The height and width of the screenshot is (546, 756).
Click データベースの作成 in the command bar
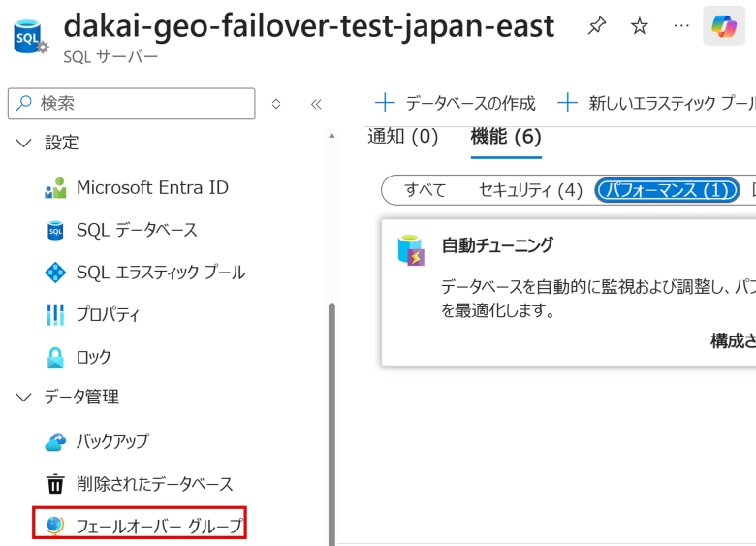pos(456,103)
